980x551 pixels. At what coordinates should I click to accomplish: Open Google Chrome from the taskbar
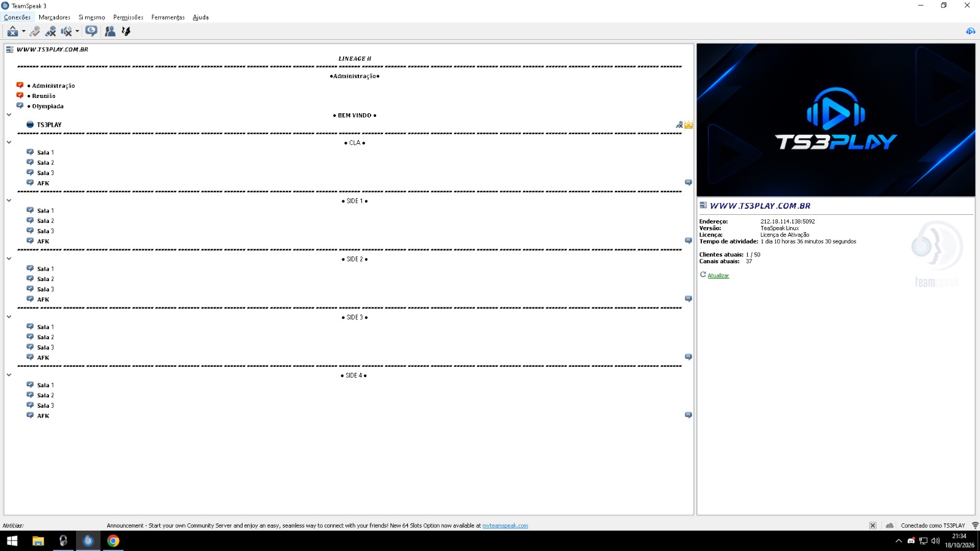pos(113,541)
